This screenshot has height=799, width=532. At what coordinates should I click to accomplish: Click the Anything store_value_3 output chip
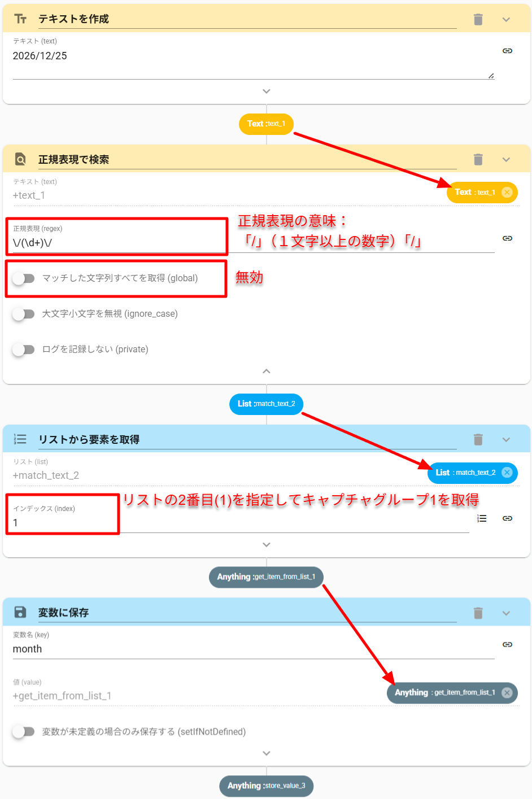coord(266,785)
